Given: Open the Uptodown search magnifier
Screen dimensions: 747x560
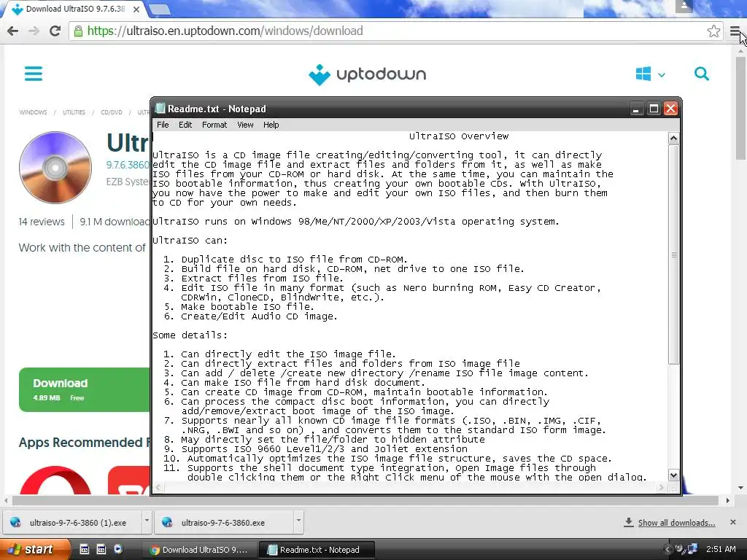Looking at the screenshot, I should pyautogui.click(x=701, y=74).
